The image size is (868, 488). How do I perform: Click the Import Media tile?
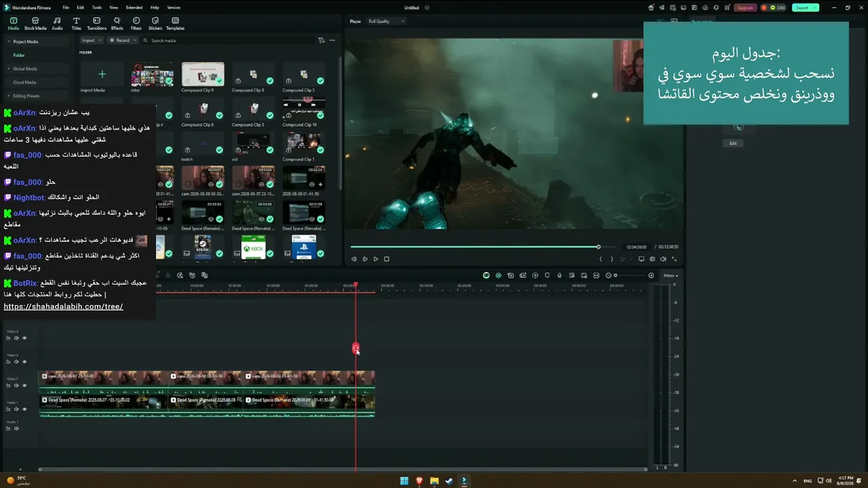102,75
